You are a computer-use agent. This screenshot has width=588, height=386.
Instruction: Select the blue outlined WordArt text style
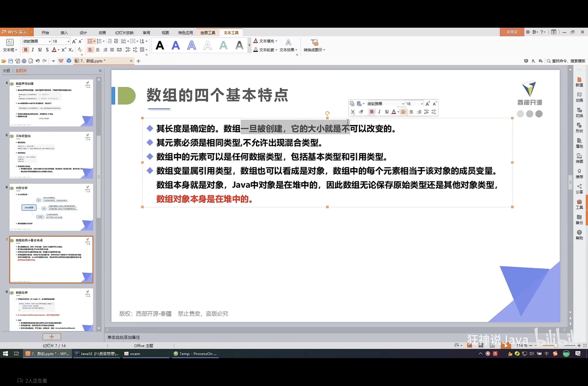pyautogui.click(x=192, y=45)
